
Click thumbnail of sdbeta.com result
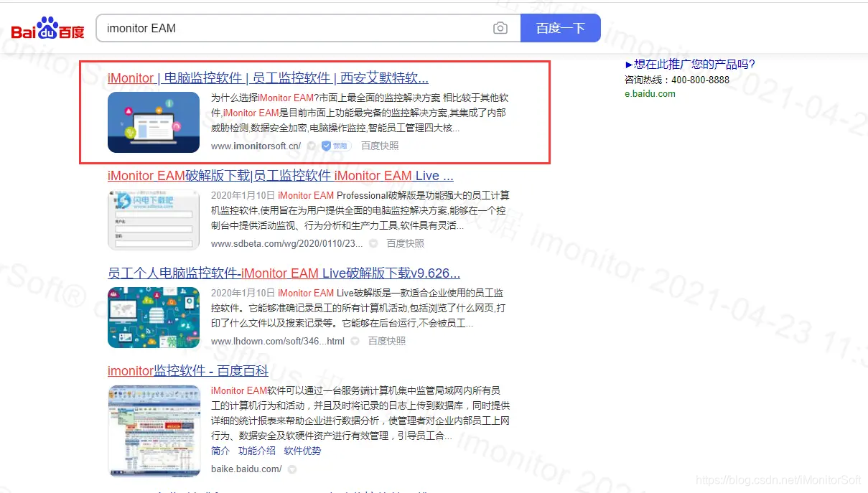(x=154, y=220)
